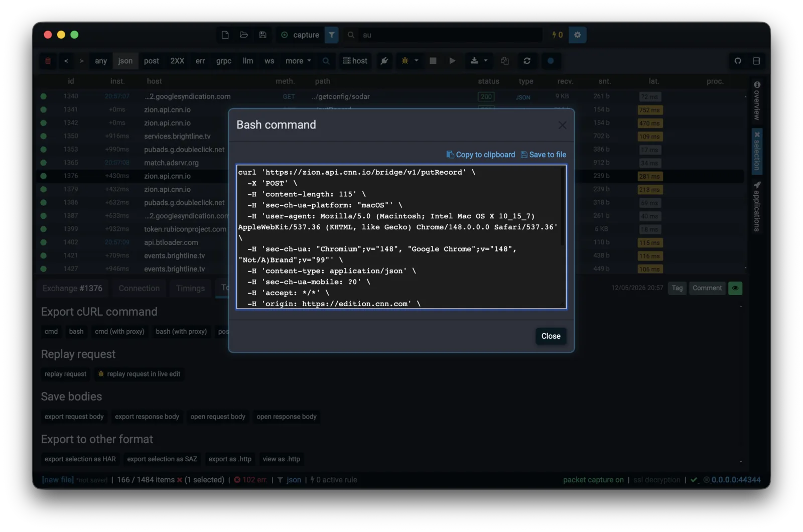Screen dimensions: 803x532
Task: Select the 'any' filter
Action: coord(101,61)
